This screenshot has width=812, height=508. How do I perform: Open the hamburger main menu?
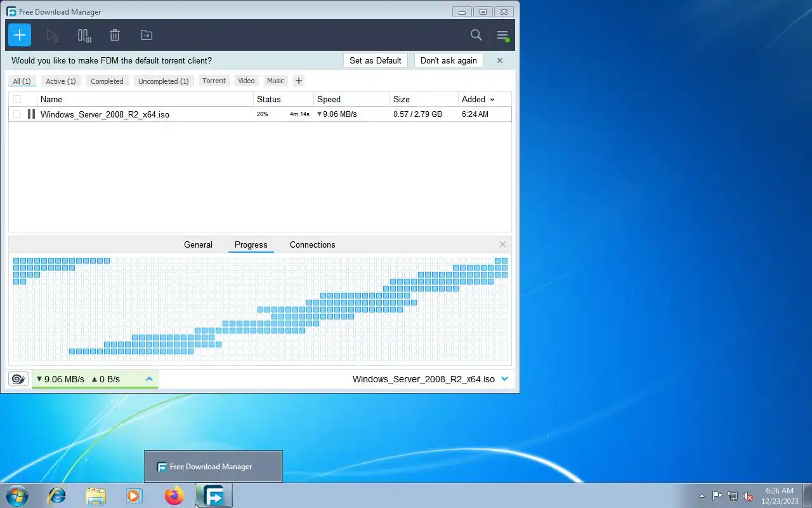point(502,36)
